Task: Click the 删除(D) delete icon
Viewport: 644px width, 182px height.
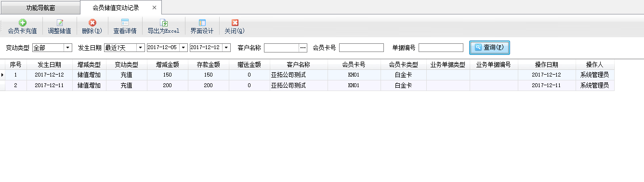Action: coord(92,23)
